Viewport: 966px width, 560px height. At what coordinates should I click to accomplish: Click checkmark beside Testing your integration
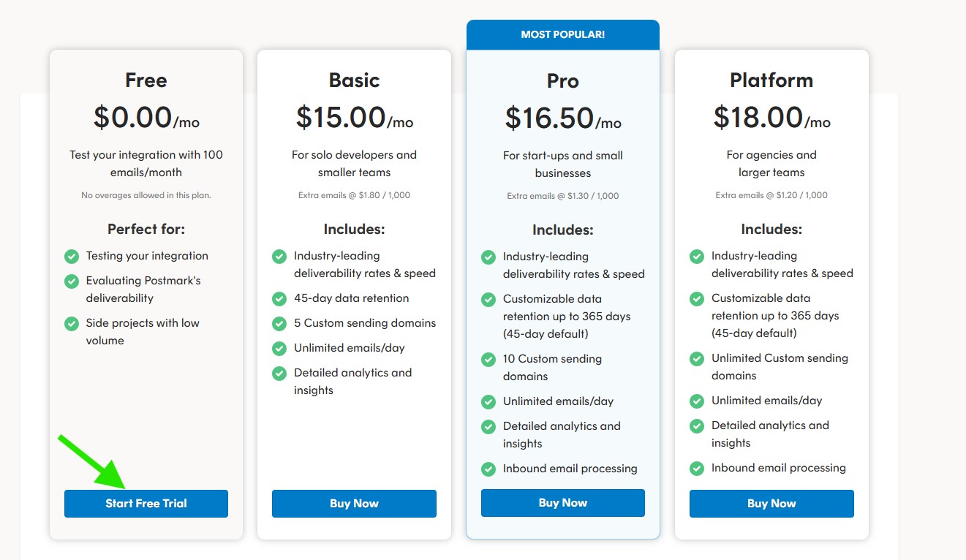(x=72, y=257)
